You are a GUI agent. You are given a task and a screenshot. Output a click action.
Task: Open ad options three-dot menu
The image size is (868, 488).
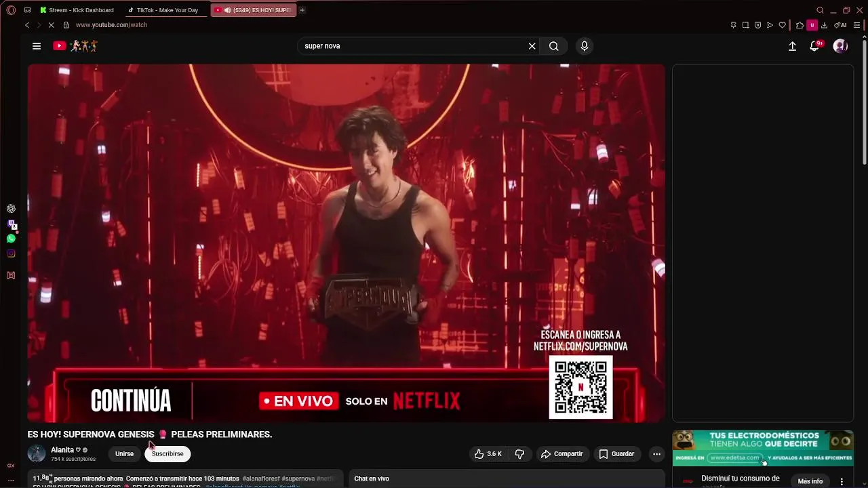pos(842,481)
